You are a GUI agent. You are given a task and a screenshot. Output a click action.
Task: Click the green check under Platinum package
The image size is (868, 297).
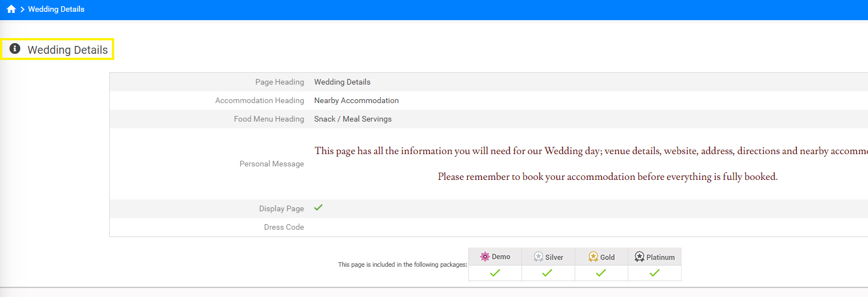coord(655,273)
